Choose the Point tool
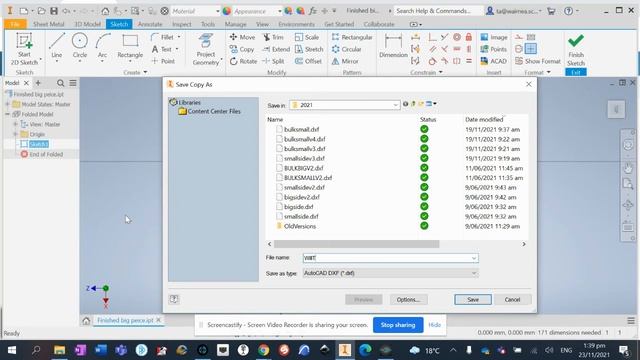640x360 pixels. [163, 61]
